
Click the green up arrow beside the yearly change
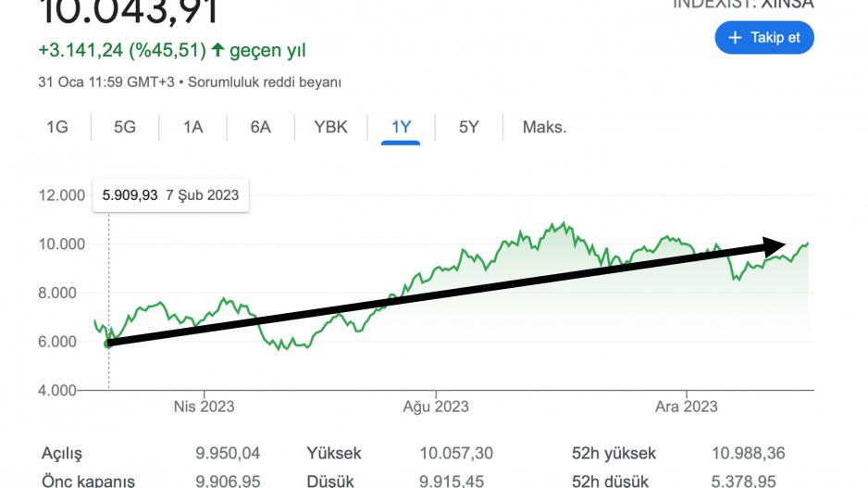click(217, 50)
